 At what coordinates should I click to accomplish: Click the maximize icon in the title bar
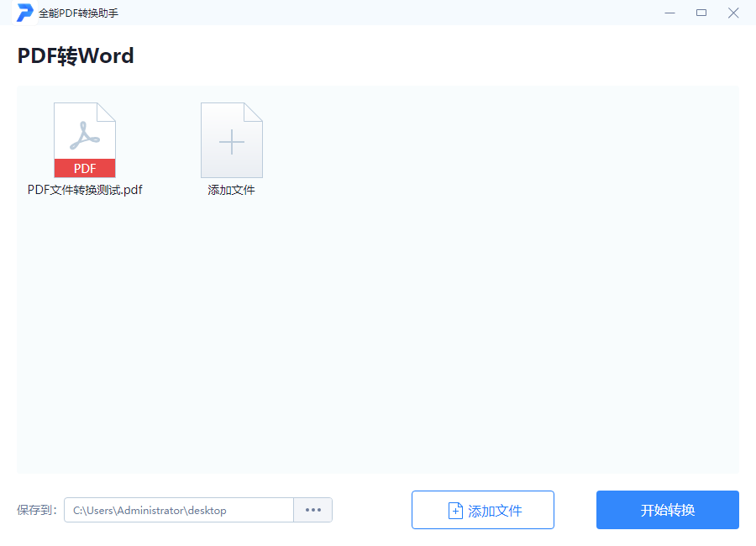(x=701, y=13)
